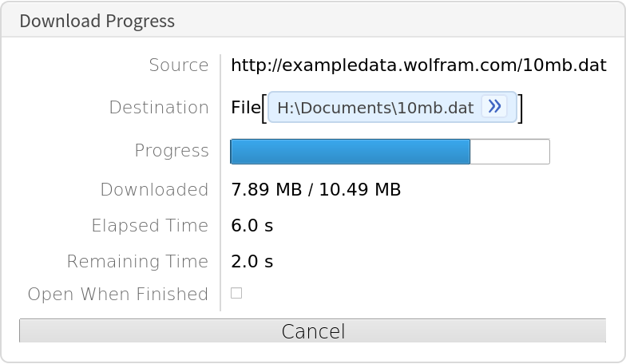Click the 6.0 s elapsed time value

pyautogui.click(x=252, y=226)
